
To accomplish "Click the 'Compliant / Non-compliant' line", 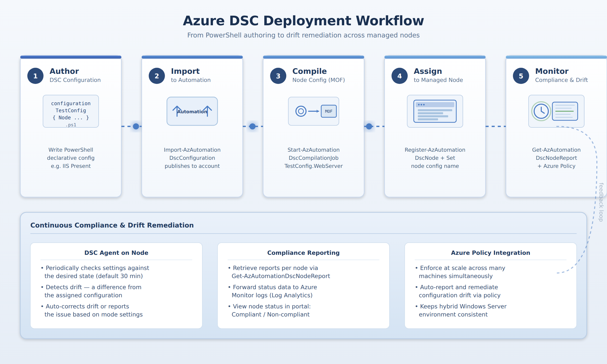I will coord(271,314).
